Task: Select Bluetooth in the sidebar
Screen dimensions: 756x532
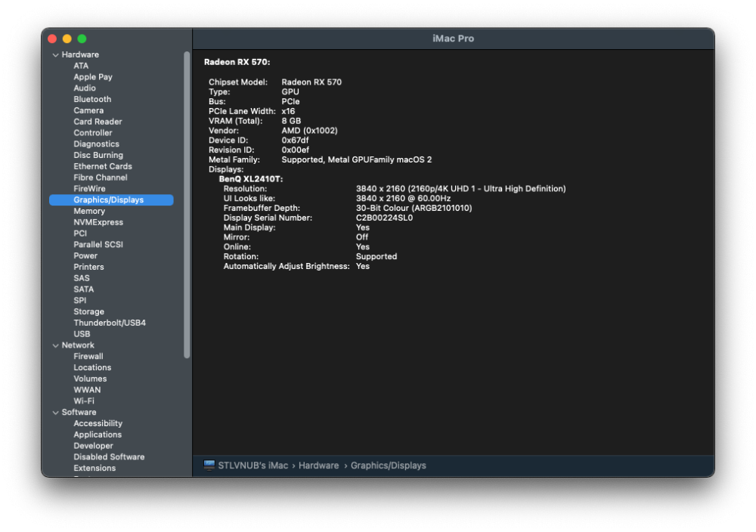Action: click(92, 99)
